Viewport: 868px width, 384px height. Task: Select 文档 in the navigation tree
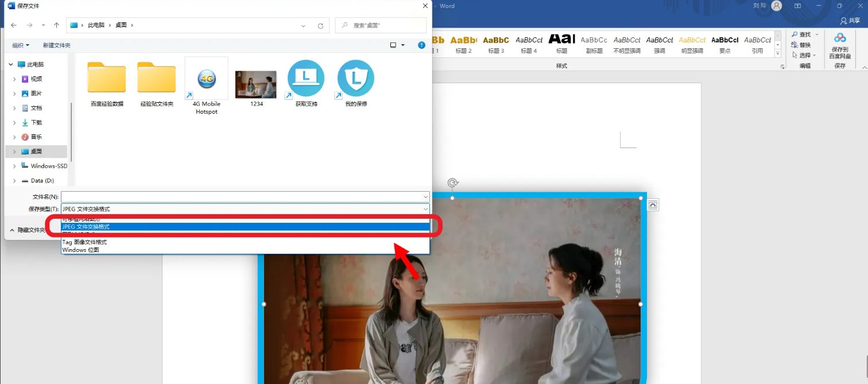tap(36, 108)
